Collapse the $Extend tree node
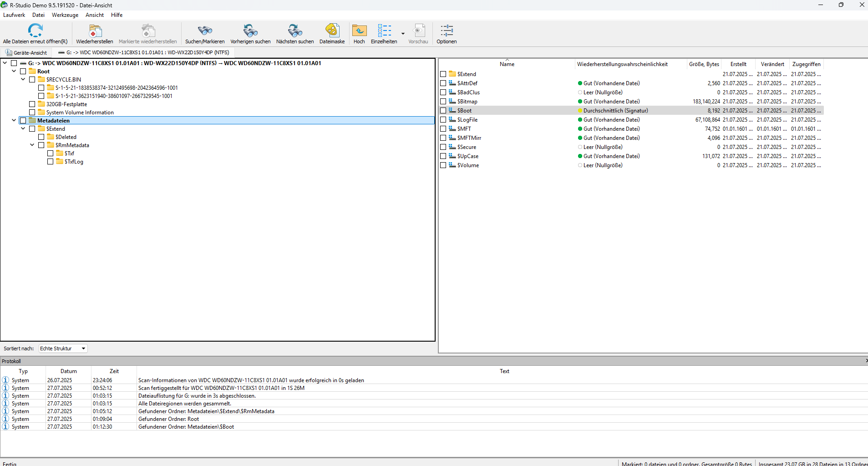The width and height of the screenshot is (868, 466). 23,128
